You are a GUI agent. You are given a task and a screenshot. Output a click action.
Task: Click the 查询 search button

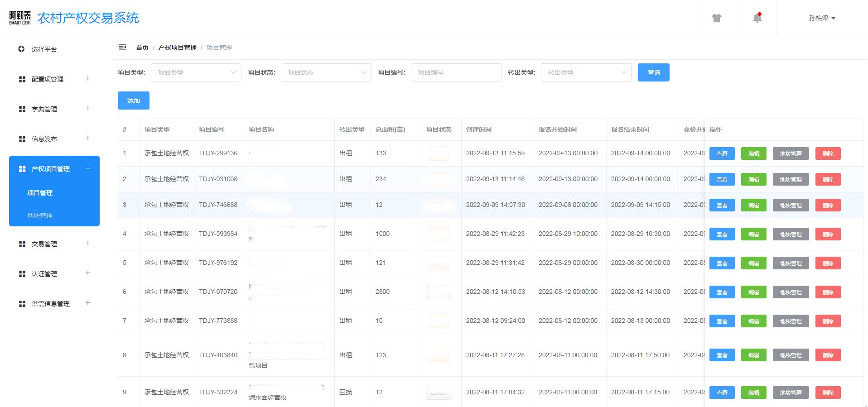tap(654, 72)
